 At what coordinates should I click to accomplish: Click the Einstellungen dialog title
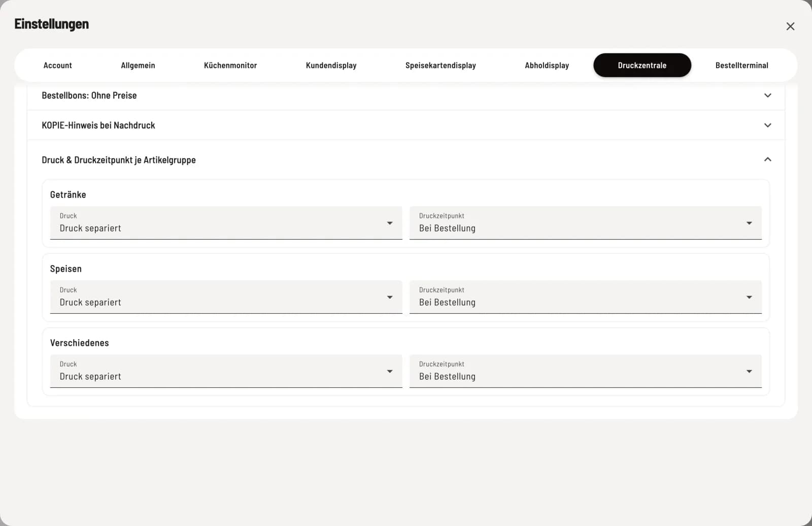[52, 24]
